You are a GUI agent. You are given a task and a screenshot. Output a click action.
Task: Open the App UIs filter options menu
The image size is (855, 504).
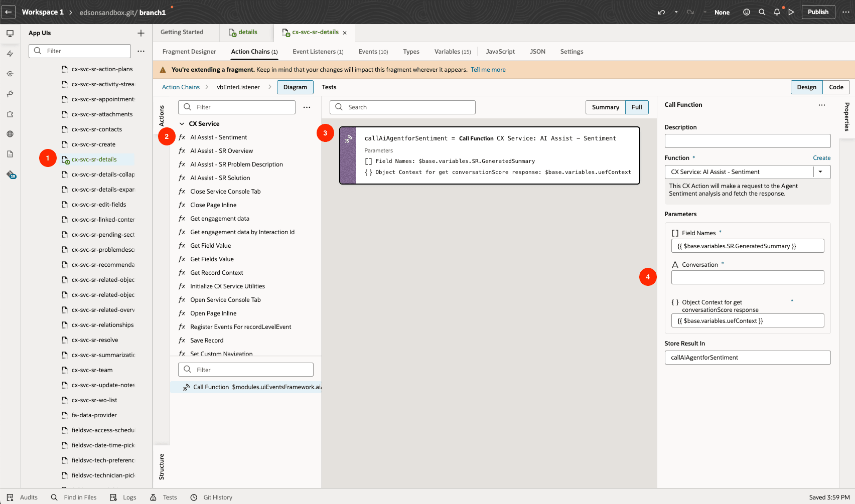141,51
